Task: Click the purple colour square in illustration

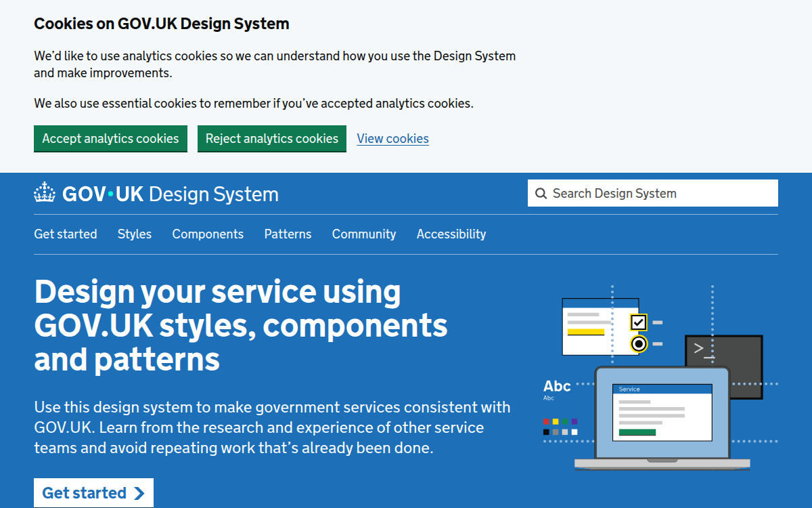Action: pyautogui.click(x=574, y=421)
